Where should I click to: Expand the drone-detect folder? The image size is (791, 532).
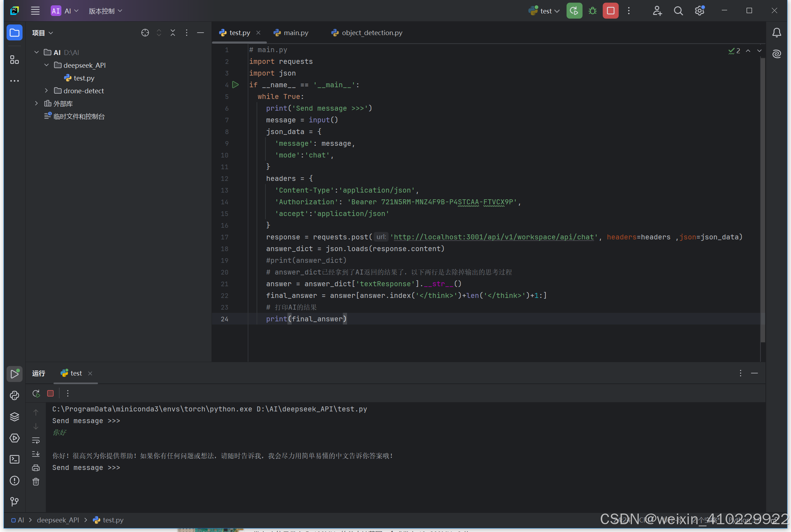[46, 91]
